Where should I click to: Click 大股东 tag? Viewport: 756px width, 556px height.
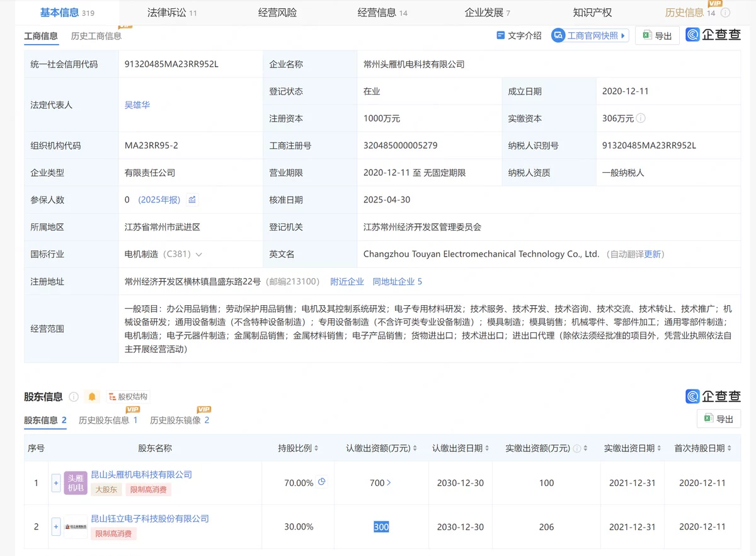click(106, 489)
